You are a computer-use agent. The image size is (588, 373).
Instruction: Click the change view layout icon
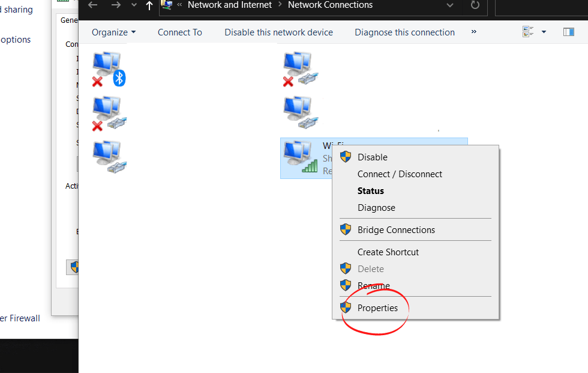point(528,32)
